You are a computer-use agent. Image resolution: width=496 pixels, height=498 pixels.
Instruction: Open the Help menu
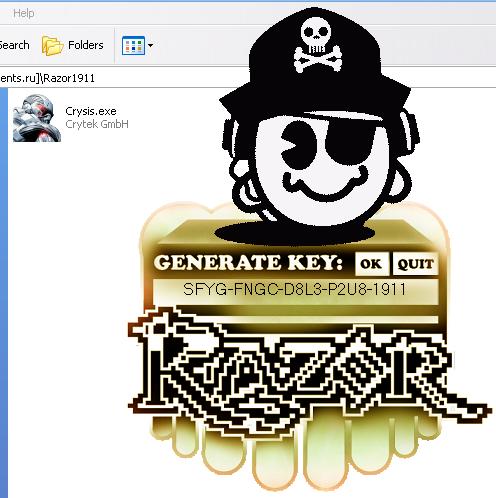coord(24,14)
